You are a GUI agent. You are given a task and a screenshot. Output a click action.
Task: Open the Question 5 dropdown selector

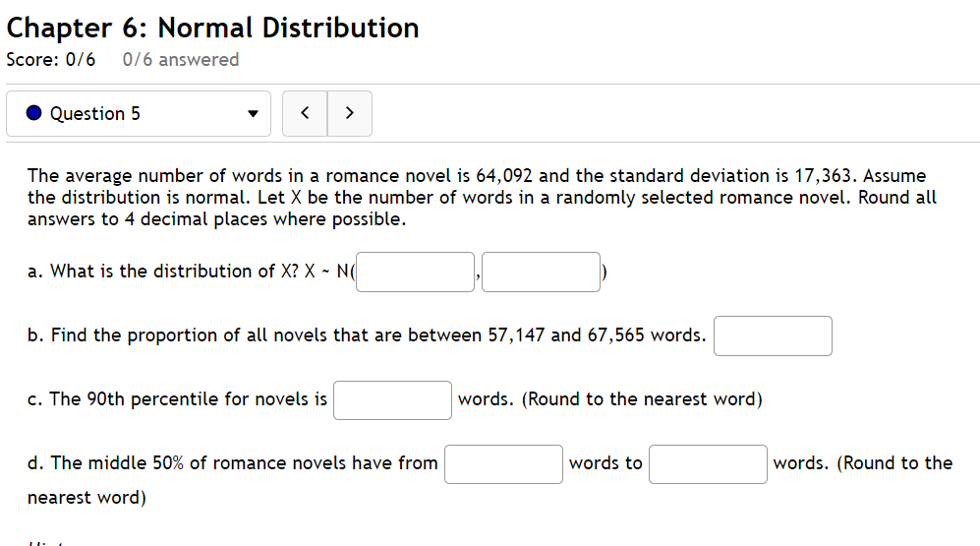[x=139, y=114]
